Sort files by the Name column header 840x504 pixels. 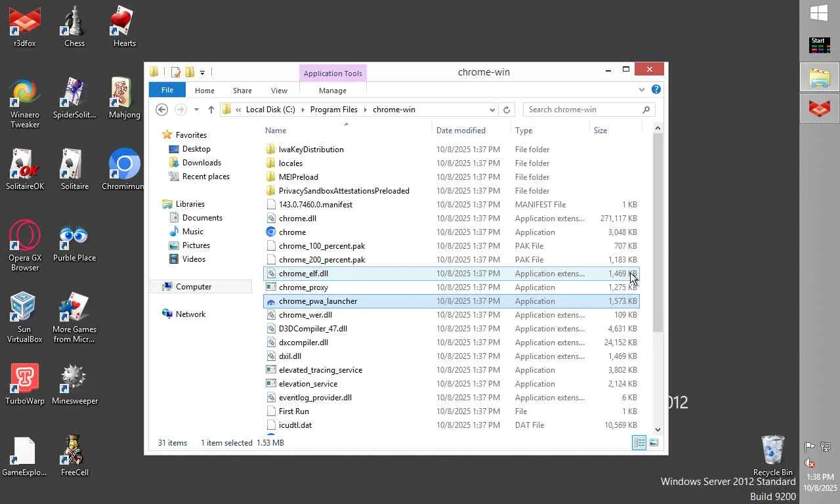click(x=346, y=131)
